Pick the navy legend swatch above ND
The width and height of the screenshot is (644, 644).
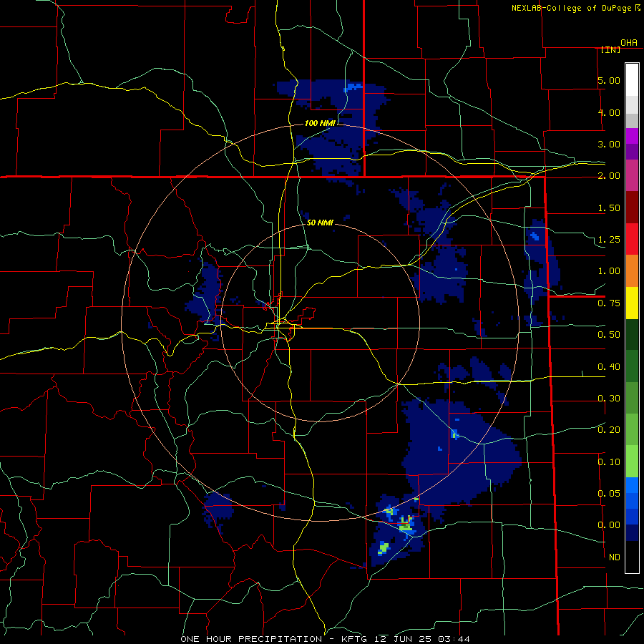[632, 532]
